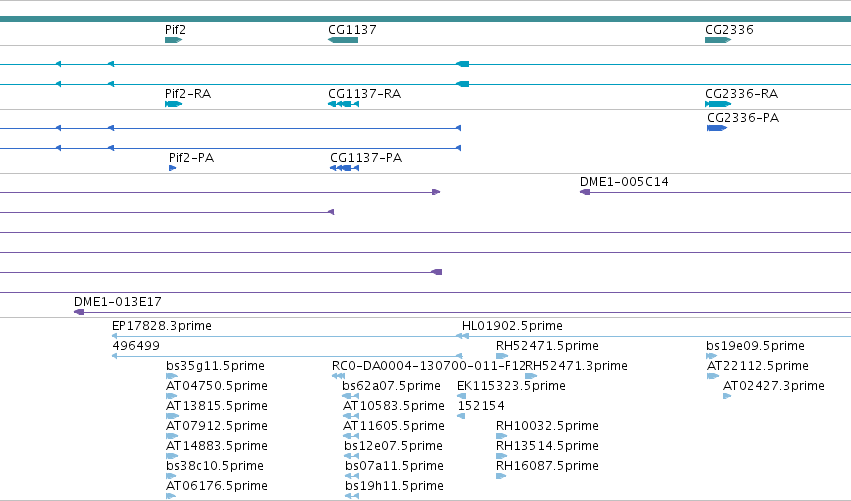Click the CG1137 gene arrow glyph
The width and height of the screenshot is (851, 501).
(x=343, y=40)
